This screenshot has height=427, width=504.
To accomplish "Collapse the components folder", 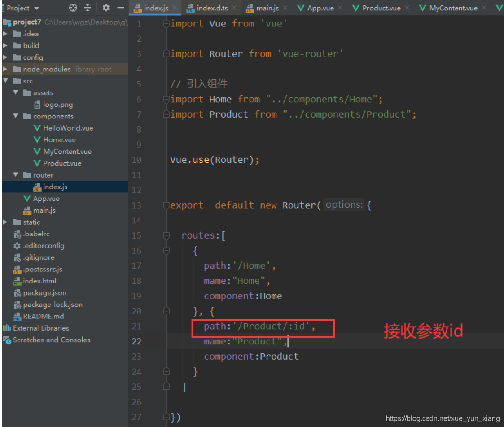I will 16,116.
